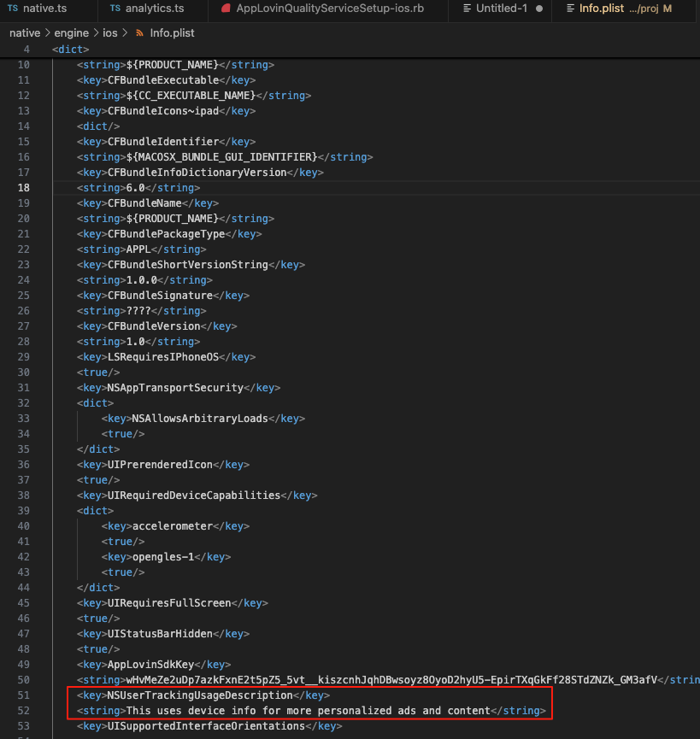
Task: Click the file icon on Untitled-1 tab
Action: 467,9
